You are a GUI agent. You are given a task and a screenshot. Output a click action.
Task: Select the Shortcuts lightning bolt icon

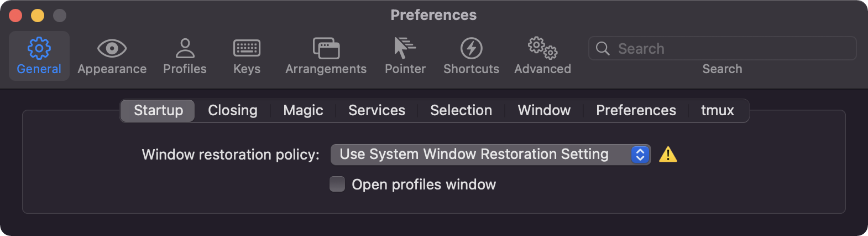471,49
